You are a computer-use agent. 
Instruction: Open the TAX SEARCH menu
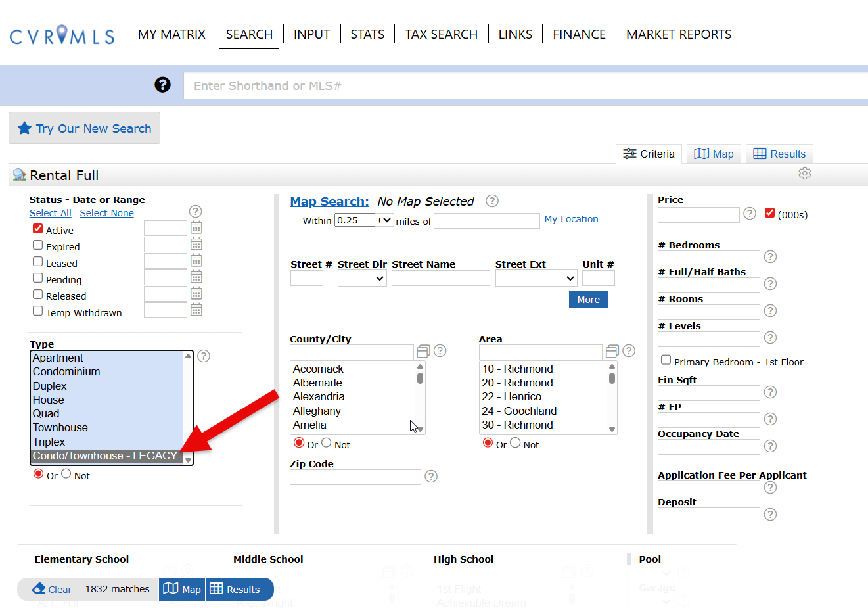tap(441, 34)
